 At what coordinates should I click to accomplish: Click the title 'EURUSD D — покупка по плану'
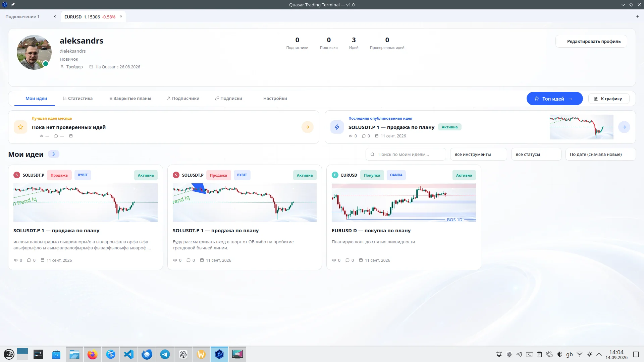(371, 231)
